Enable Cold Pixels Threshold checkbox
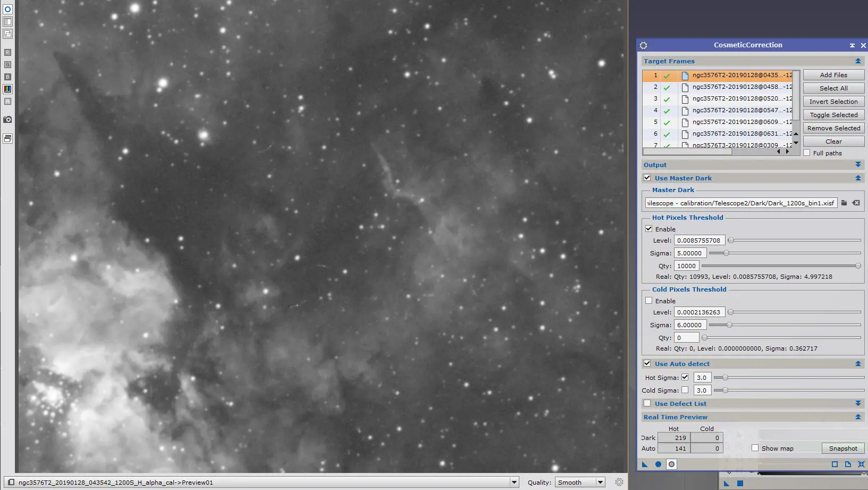The height and width of the screenshot is (490, 868). point(648,301)
